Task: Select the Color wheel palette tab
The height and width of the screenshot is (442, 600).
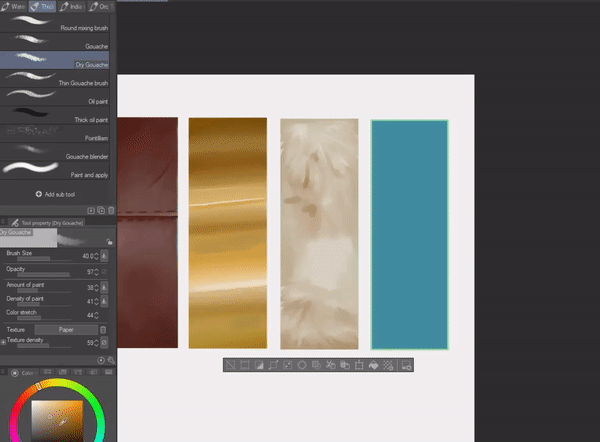Action: pyautogui.click(x=22, y=373)
